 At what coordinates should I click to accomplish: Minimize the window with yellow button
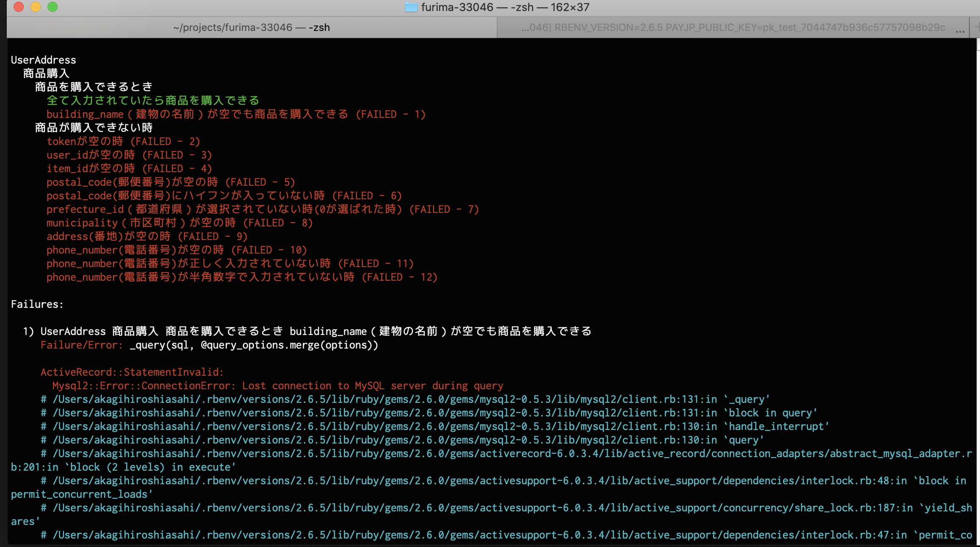[36, 7]
